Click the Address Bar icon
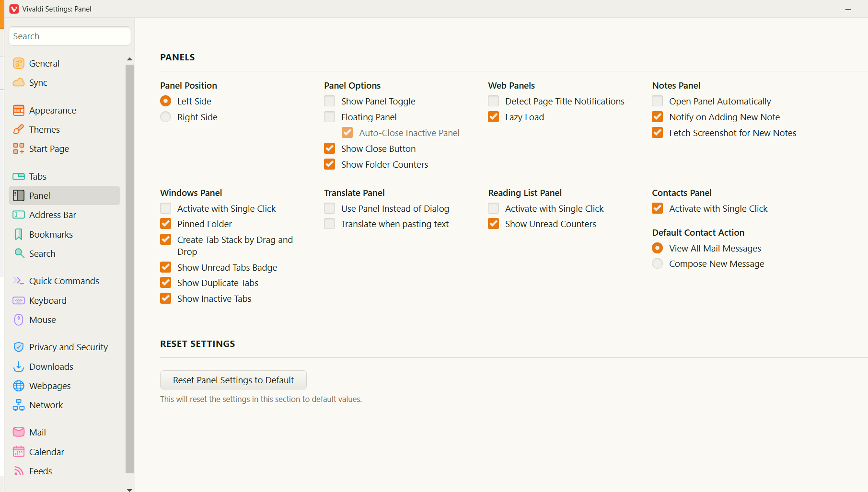Viewport: 868px width, 492px height. pyautogui.click(x=19, y=215)
